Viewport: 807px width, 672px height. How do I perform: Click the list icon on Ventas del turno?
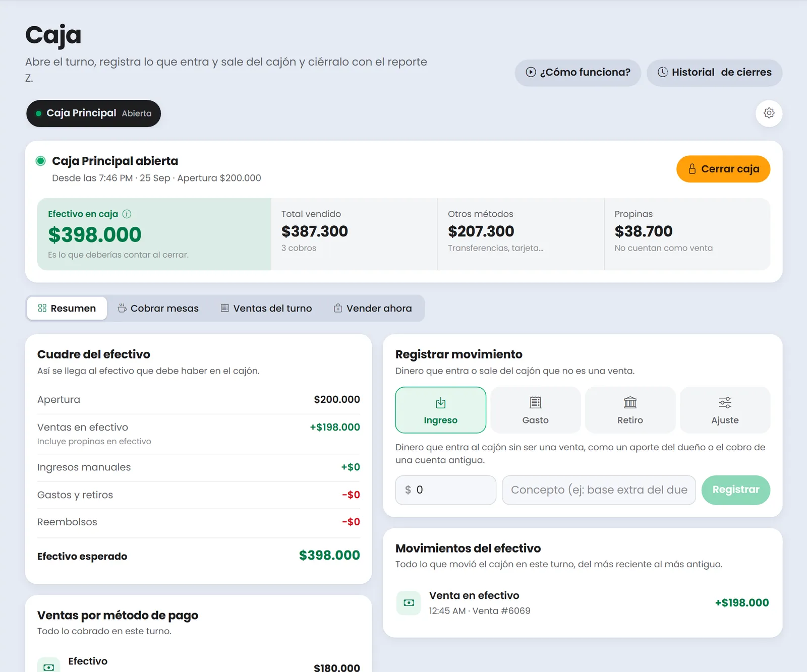click(225, 308)
